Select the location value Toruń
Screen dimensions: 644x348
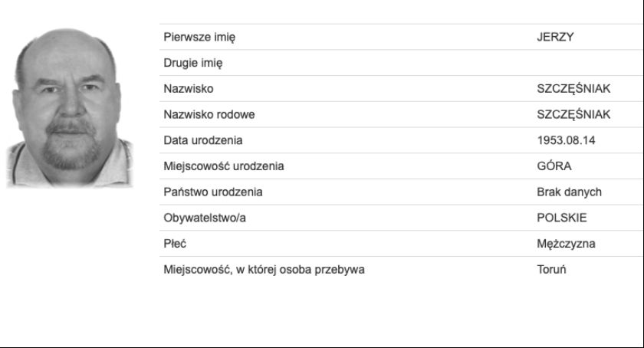[551, 270]
